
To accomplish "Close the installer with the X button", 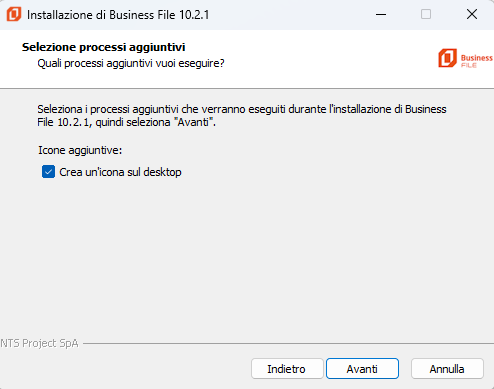I will pyautogui.click(x=472, y=14).
